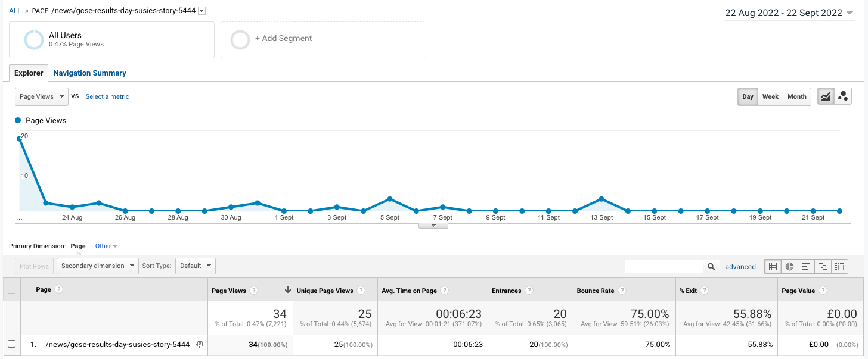The height and width of the screenshot is (359, 868).
Task: Tick the checkbox for the gcse-results-day row
Action: click(x=11, y=344)
